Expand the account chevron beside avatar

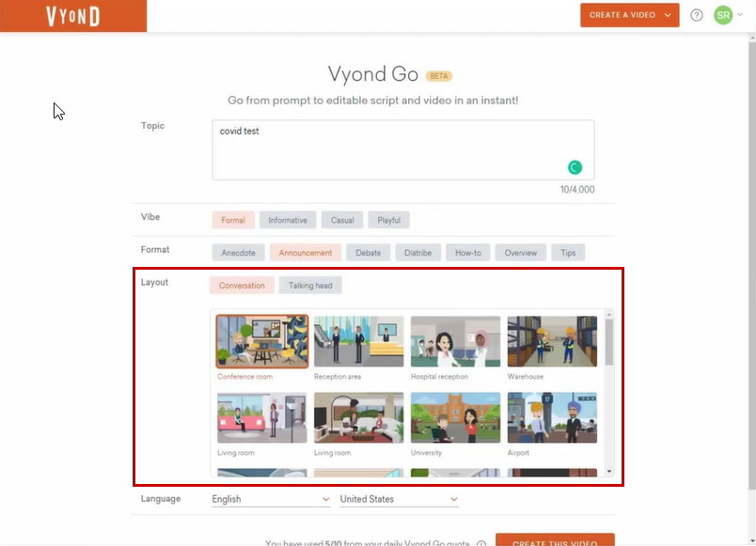pos(740,14)
